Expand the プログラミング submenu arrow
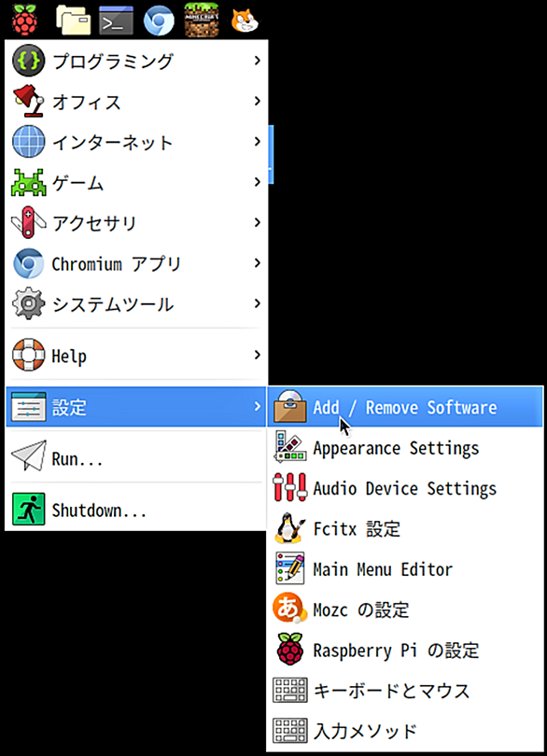The image size is (547, 756). click(257, 61)
